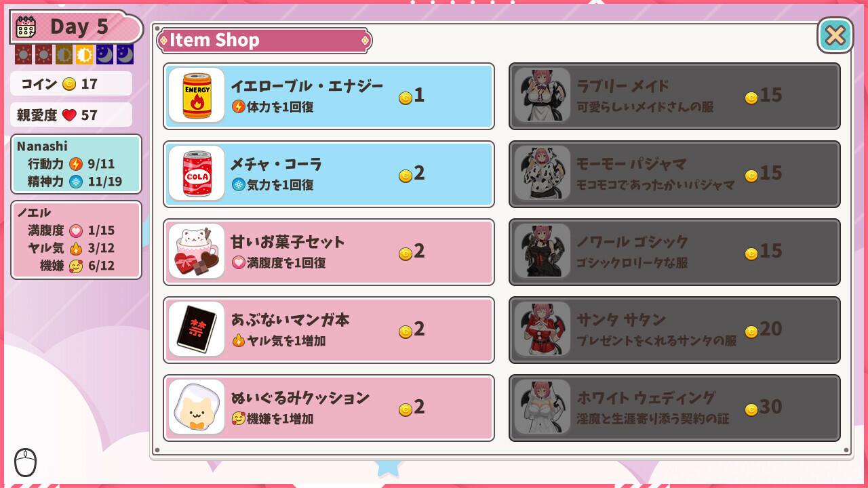Select the ラブリー メイド outfit thumbnail
868x488 pixels.
(542, 96)
